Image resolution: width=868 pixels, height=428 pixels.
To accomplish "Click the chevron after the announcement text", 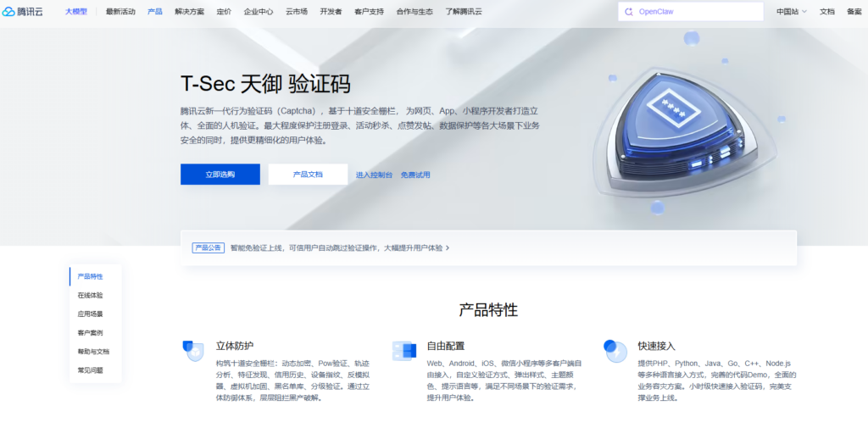I will [448, 248].
